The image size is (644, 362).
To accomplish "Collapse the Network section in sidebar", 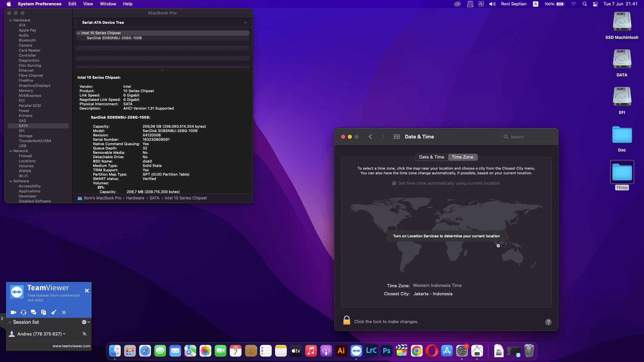I will click(x=10, y=151).
